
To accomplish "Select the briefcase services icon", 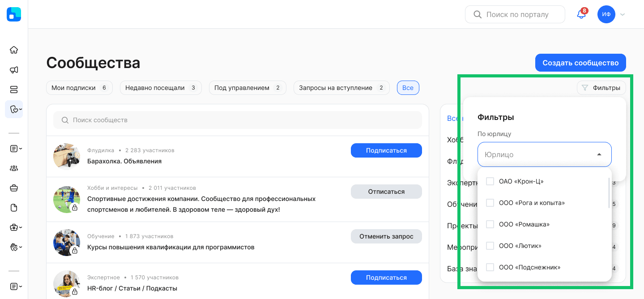I will pos(13,188).
